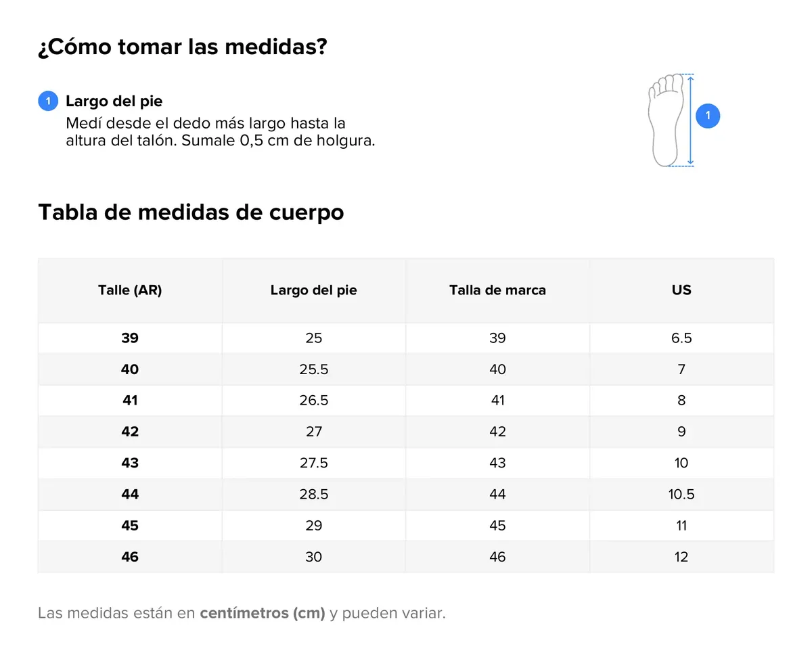Click the bold "centímetros (cm)" footnote text
812x659 pixels.
(x=263, y=614)
